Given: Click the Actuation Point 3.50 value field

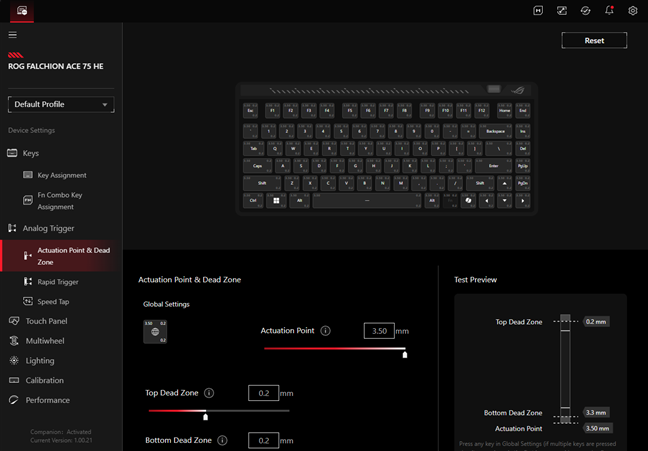Looking at the screenshot, I should pyautogui.click(x=379, y=331).
